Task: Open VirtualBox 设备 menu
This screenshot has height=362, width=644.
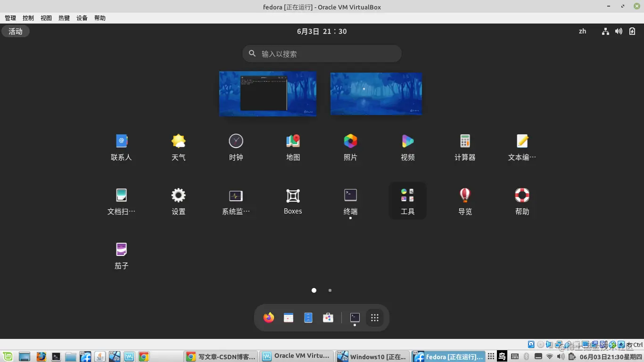Action: (x=82, y=18)
